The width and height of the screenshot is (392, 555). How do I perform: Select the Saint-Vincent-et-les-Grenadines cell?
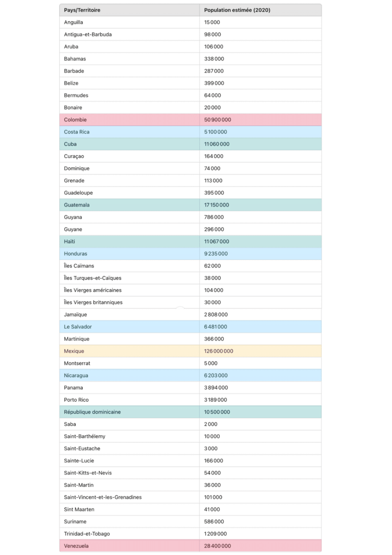coord(103,497)
